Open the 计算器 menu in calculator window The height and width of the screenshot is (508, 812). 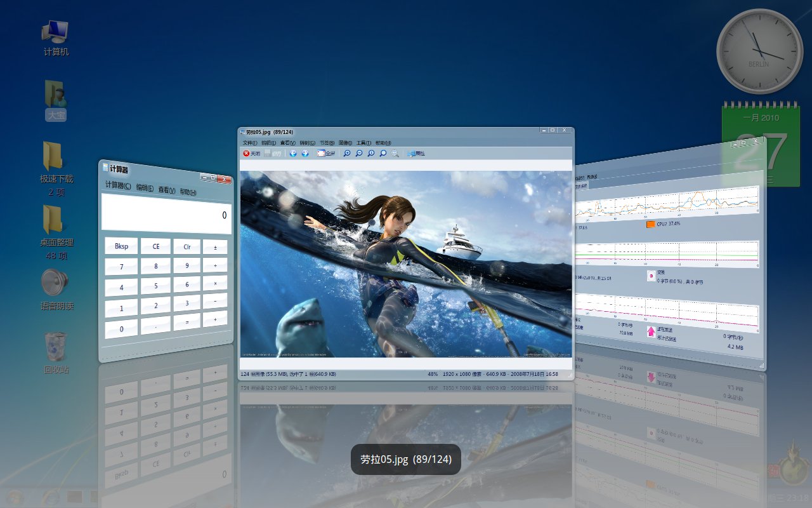point(117,186)
